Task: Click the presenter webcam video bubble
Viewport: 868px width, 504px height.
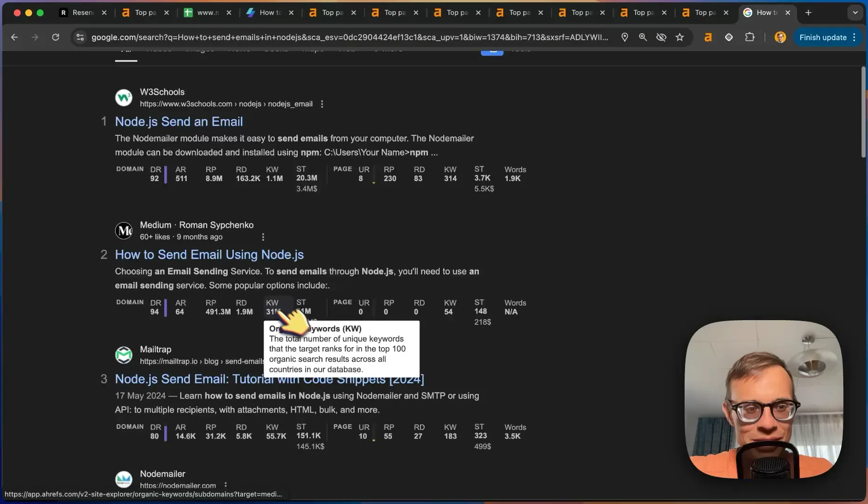Action: [x=763, y=399]
